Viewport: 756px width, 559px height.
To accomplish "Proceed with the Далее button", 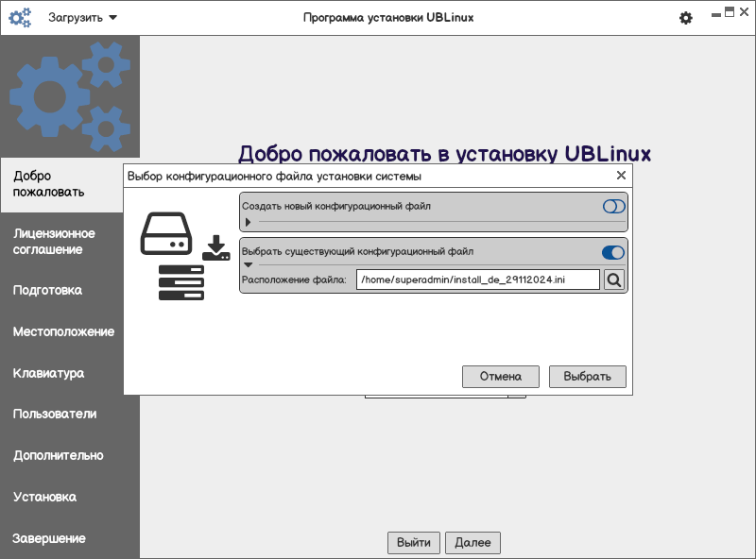I will [472, 543].
